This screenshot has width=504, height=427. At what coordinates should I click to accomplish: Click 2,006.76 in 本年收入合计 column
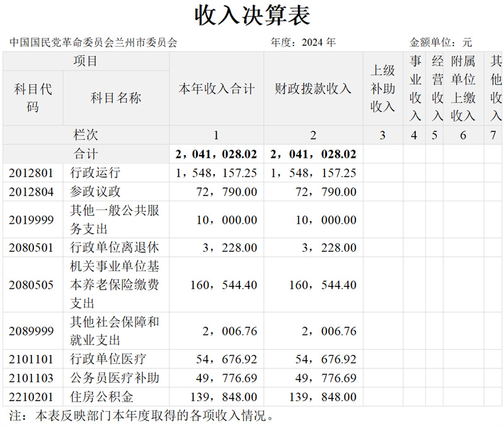[x=230, y=331]
